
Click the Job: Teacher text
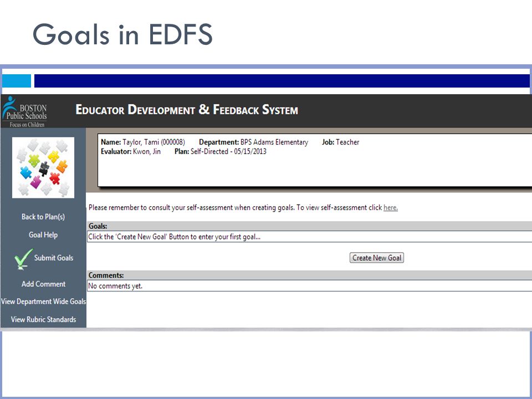tap(341, 142)
